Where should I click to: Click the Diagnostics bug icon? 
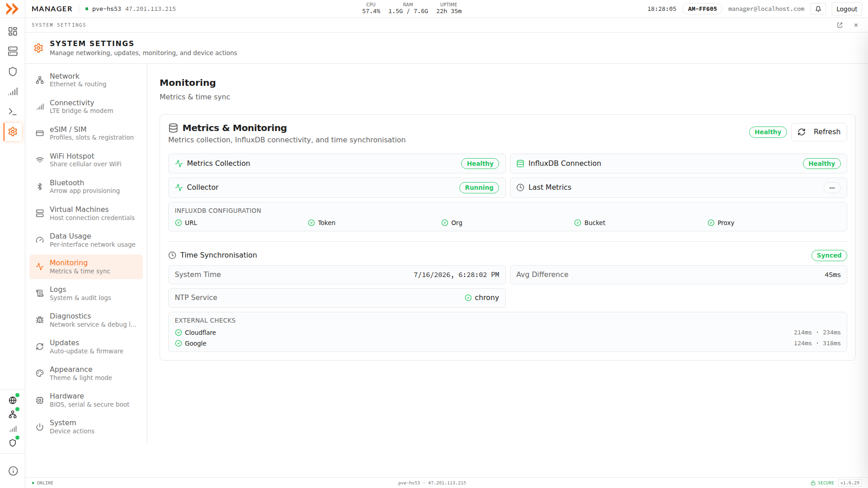[40, 320]
